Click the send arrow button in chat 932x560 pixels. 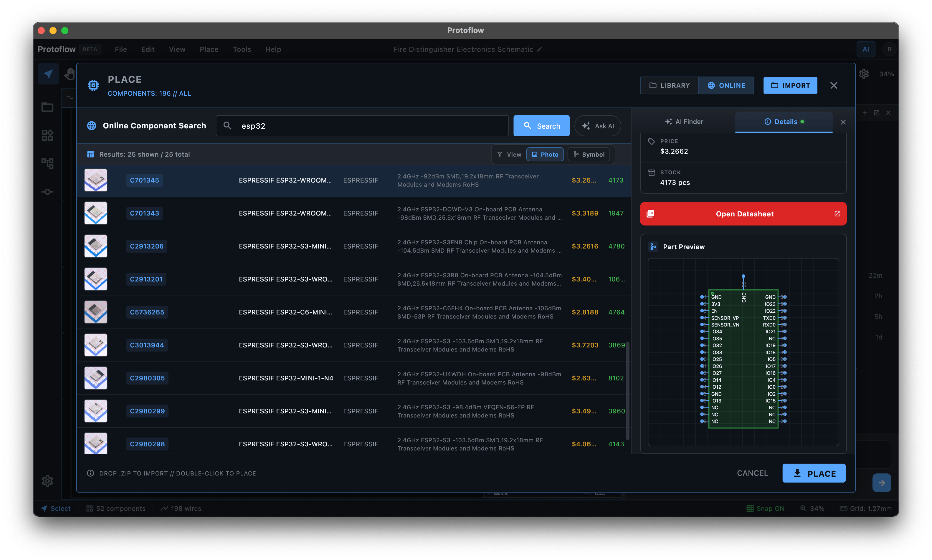(881, 483)
